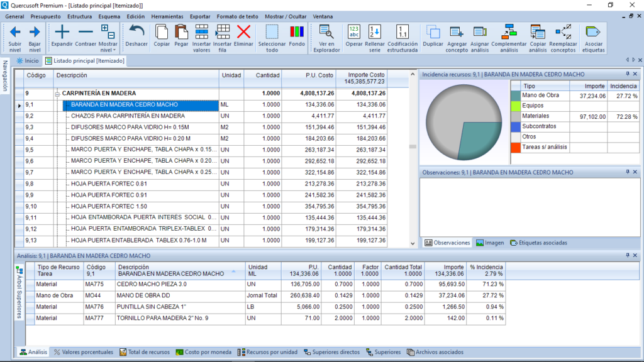Open the Formato de texto menu
This screenshot has height=362, width=644.
click(x=237, y=16)
